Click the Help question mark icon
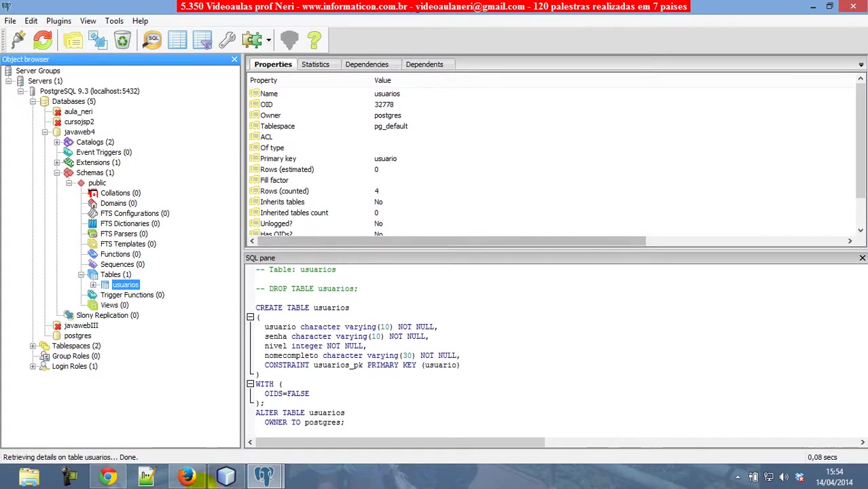 coord(314,40)
